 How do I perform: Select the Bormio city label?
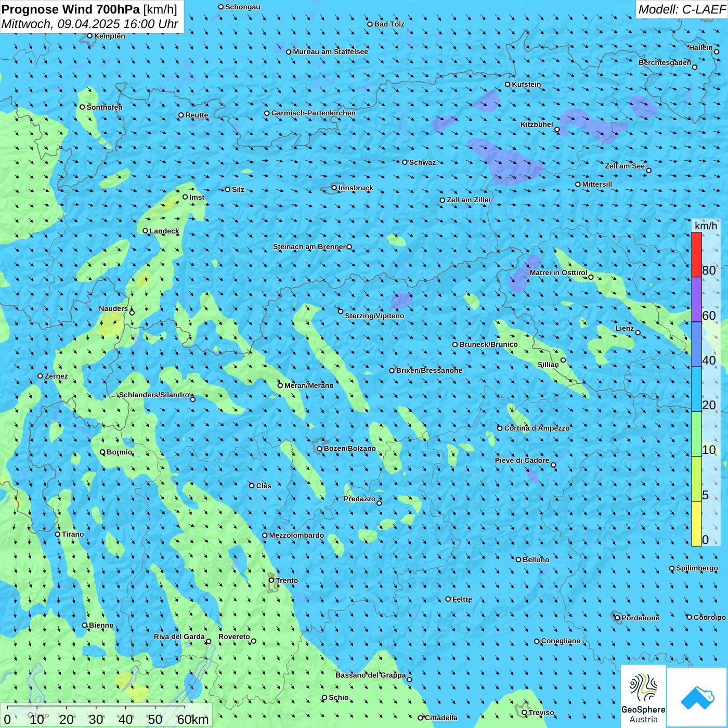[119, 452]
